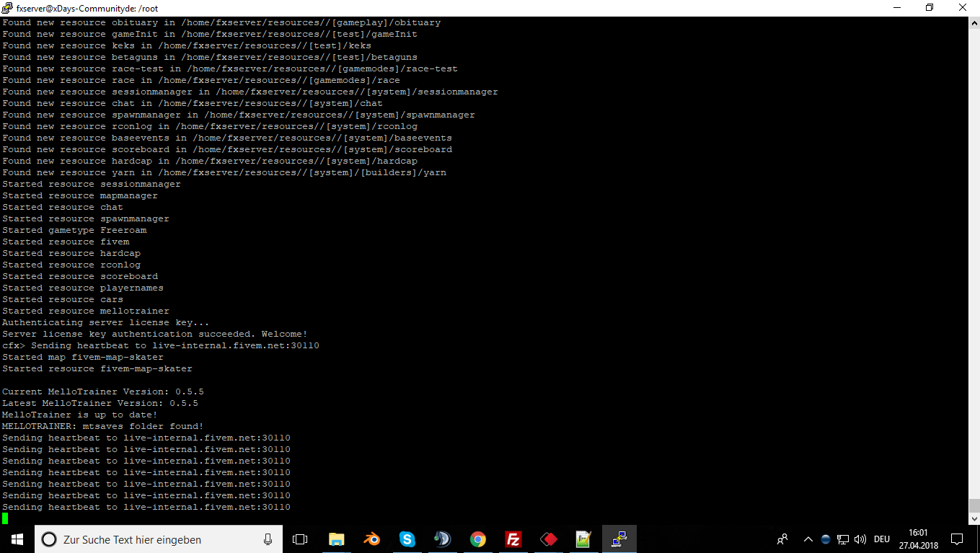Open the PuTTY system menu icon in title bar
980x553 pixels.
pos(7,8)
